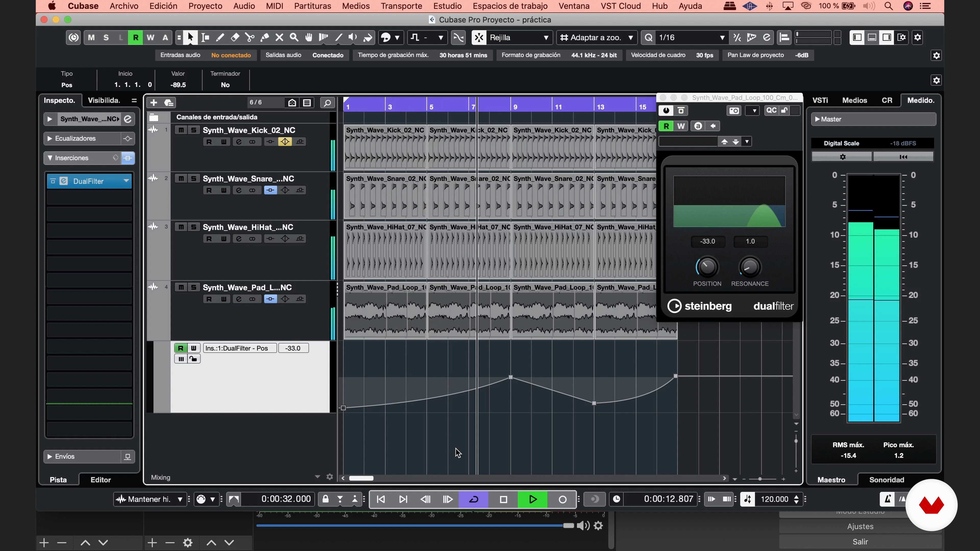Open the DualFilter insert slot dropdown
Screen dimensions: 980x551
pyautogui.click(x=126, y=181)
